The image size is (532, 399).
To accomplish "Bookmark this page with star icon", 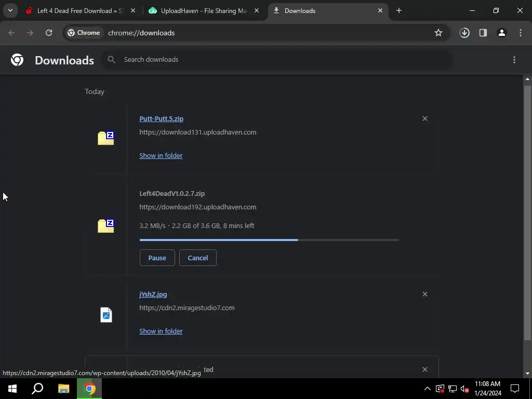I will 438,33.
